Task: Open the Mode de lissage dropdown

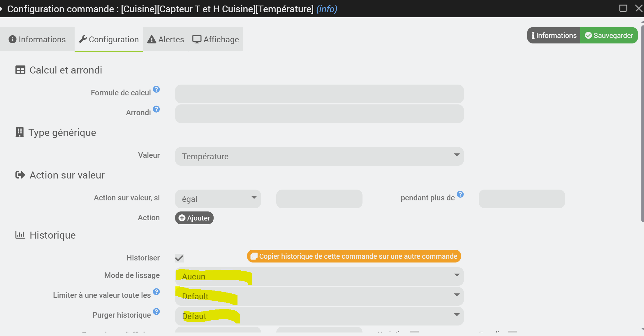Action: click(x=319, y=276)
